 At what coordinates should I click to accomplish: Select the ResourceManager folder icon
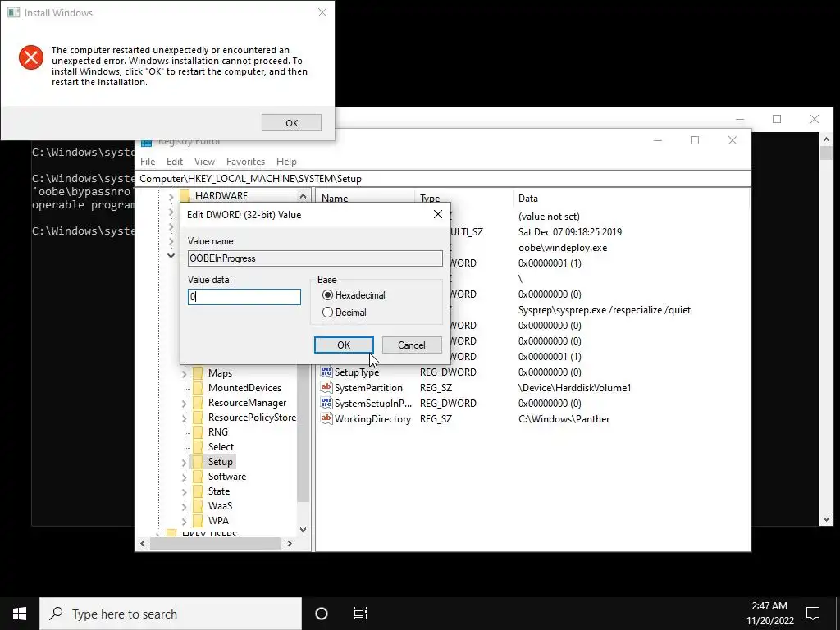198,402
